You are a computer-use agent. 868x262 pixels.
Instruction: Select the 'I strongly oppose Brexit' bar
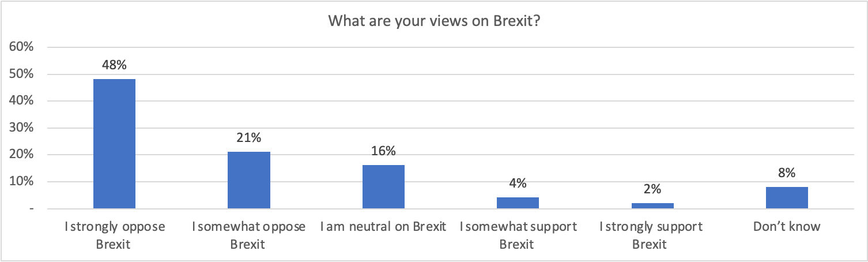pos(114,144)
